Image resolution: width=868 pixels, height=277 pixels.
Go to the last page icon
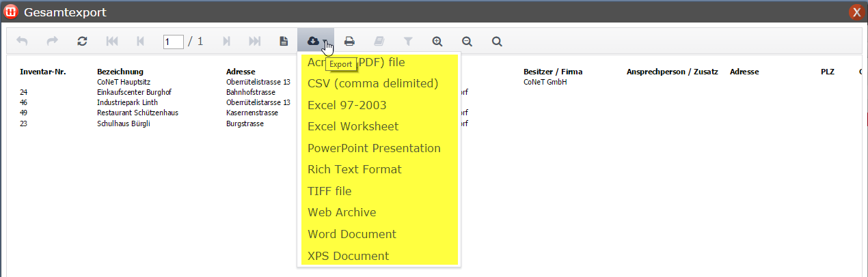[x=254, y=42]
